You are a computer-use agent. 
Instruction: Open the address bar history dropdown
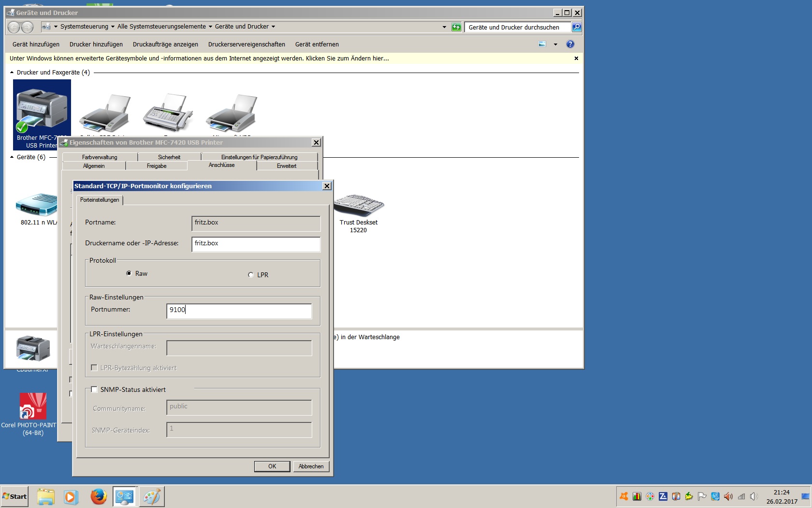click(444, 27)
